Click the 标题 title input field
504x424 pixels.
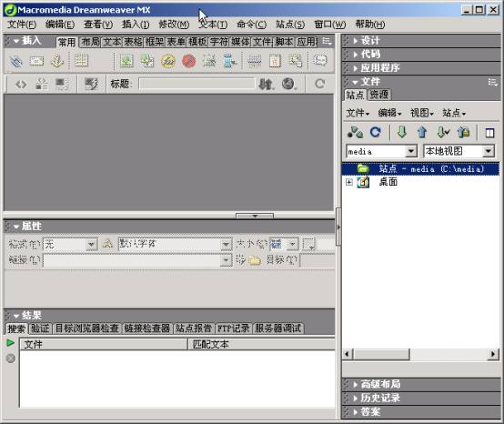(x=197, y=84)
